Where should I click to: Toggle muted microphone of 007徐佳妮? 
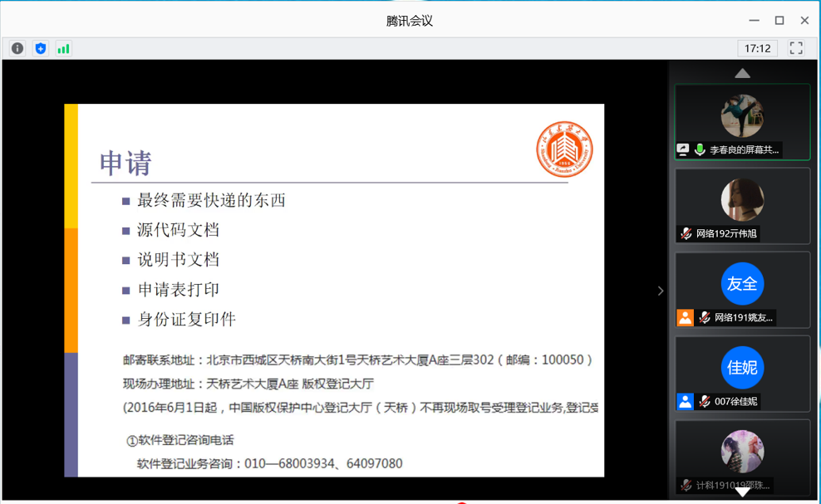705,401
